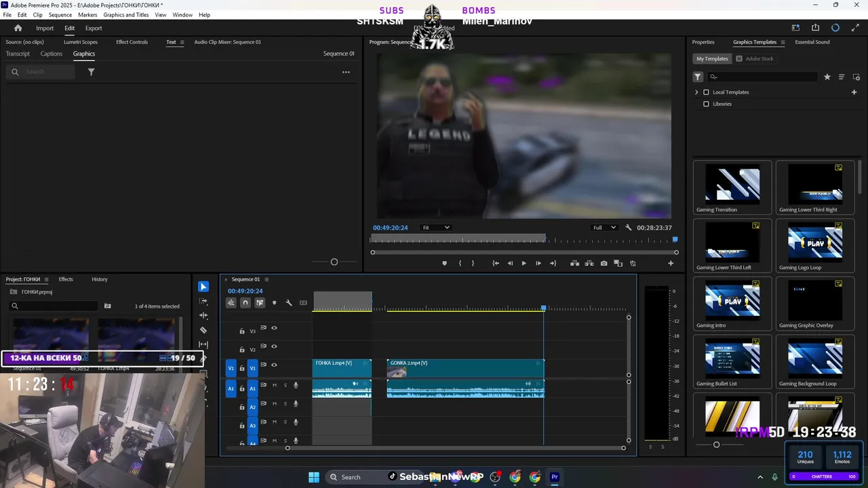
Task: Open the Program monitor Button Editor plus
Action: (x=671, y=263)
